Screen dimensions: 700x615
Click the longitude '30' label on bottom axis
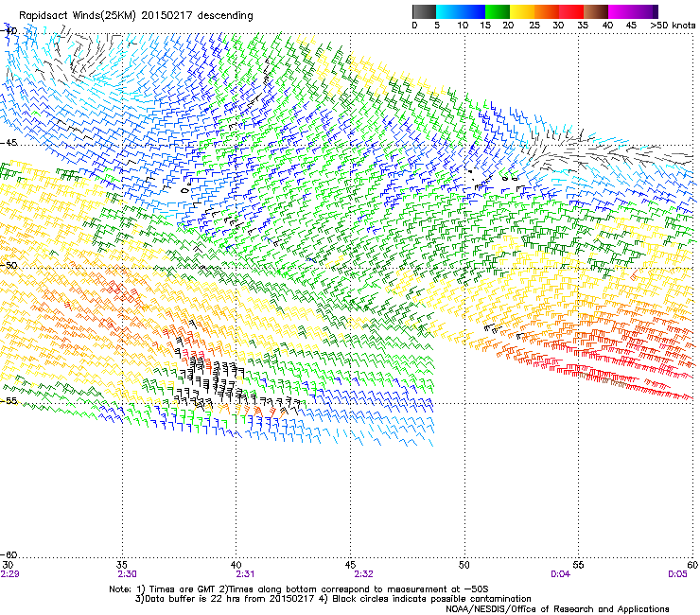pos(8,565)
